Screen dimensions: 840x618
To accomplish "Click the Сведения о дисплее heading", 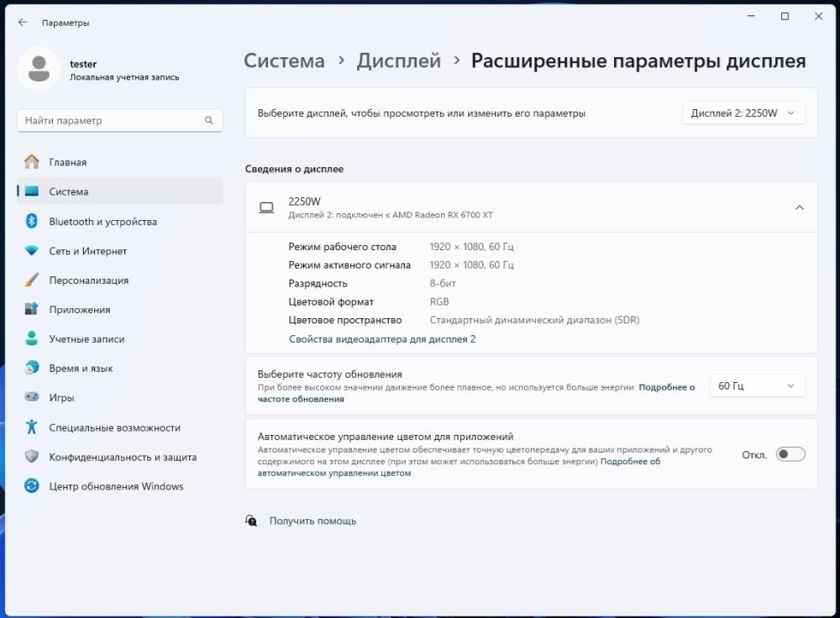I will pos(294,169).
